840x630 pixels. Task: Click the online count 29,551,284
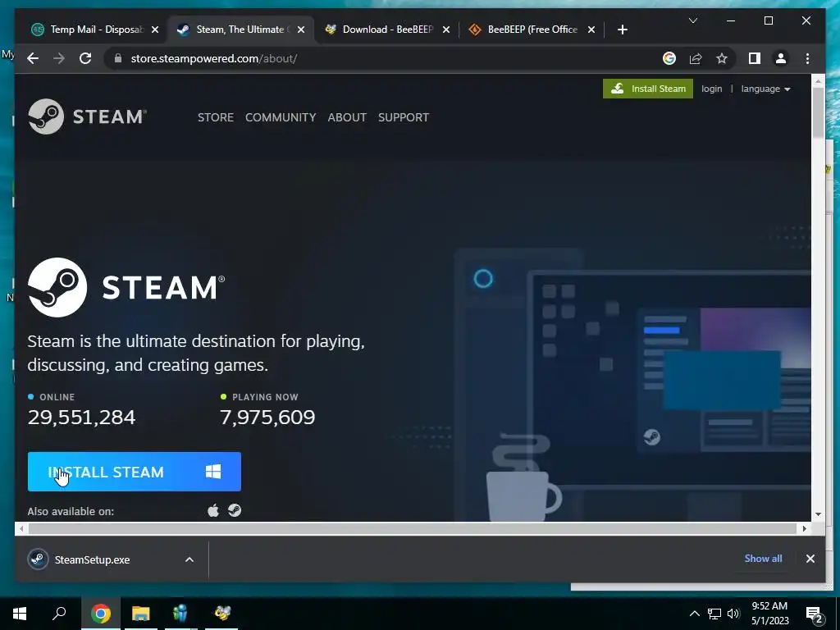(81, 418)
